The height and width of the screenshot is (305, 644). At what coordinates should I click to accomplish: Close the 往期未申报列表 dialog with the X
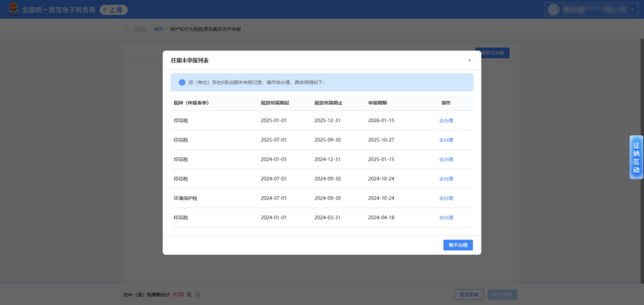tap(469, 60)
